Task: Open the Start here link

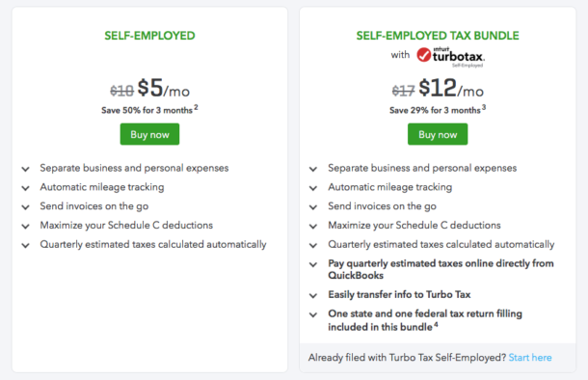Action: pos(530,358)
